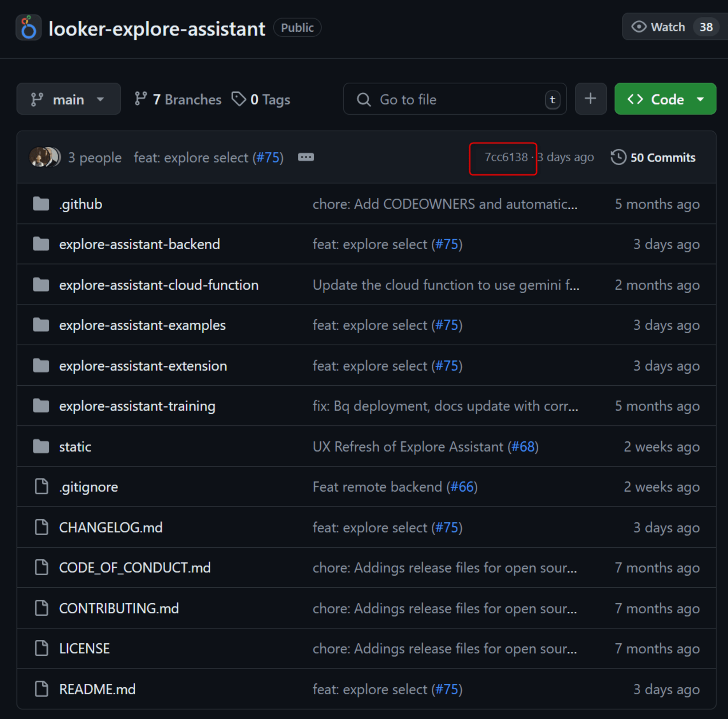Viewport: 728px width, 719px height.
Task: Click the magnifier icon in Go to file
Action: 364,99
